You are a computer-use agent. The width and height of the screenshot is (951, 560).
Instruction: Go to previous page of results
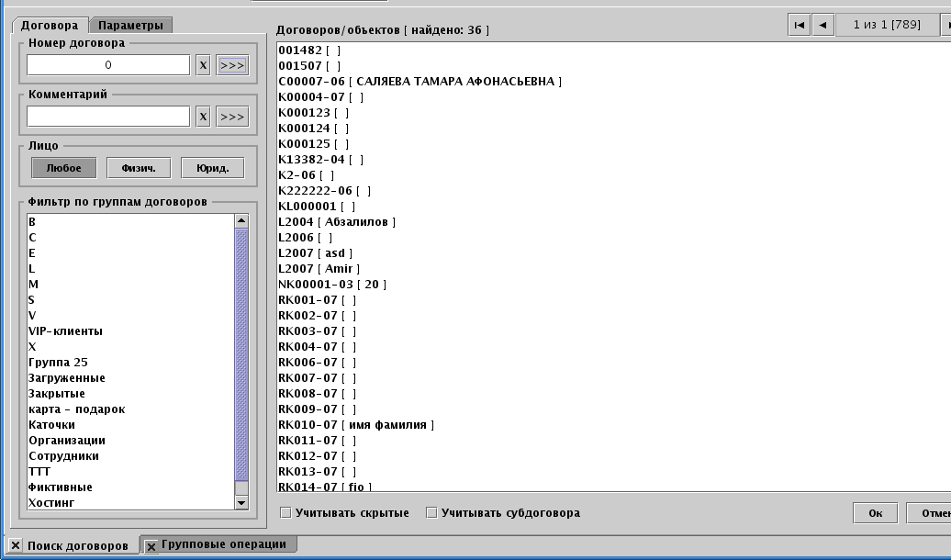[823, 25]
